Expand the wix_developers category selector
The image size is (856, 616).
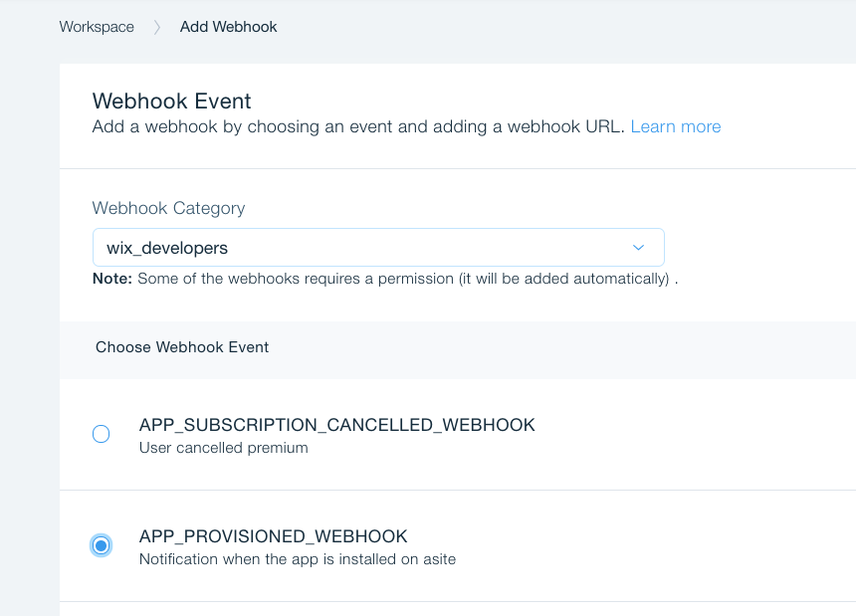[x=378, y=247]
